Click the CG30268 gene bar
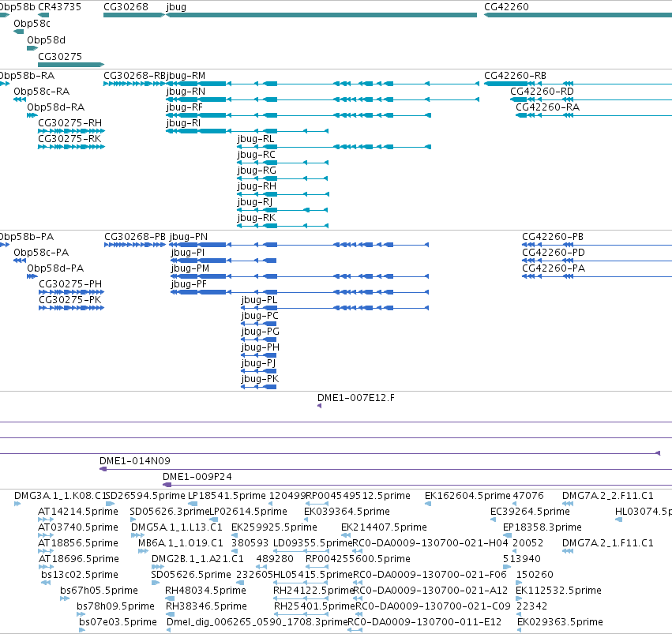This screenshot has width=672, height=634. 134,15
